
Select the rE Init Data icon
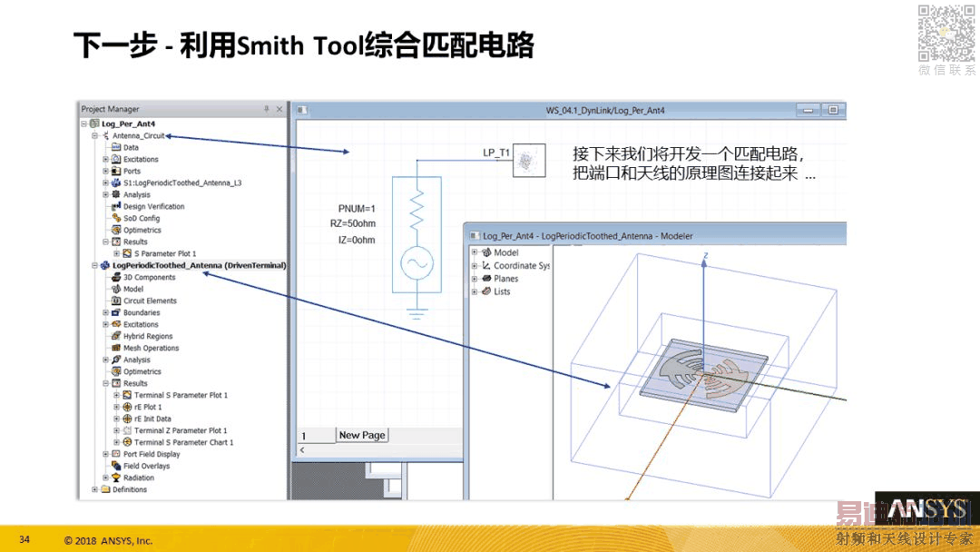[x=127, y=419]
